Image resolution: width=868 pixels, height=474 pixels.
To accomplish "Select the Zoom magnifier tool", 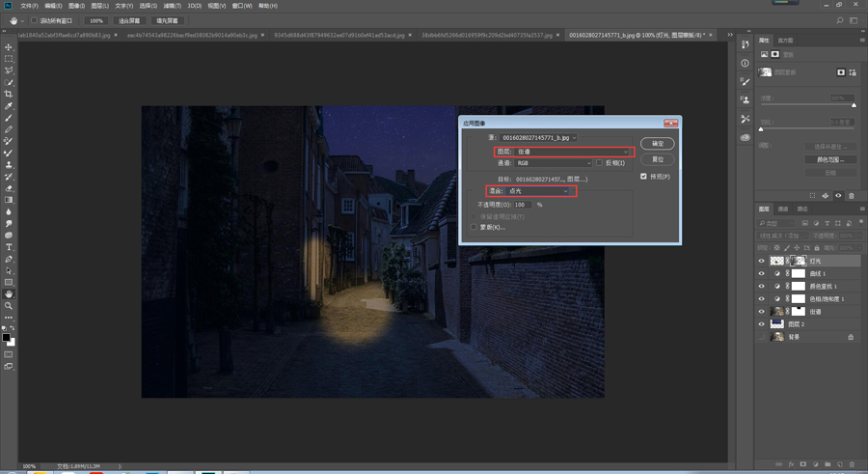I will 9,305.
